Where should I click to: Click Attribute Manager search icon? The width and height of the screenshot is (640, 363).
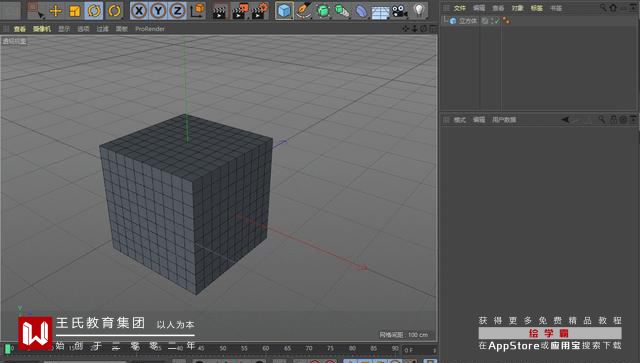pyautogui.click(x=602, y=120)
